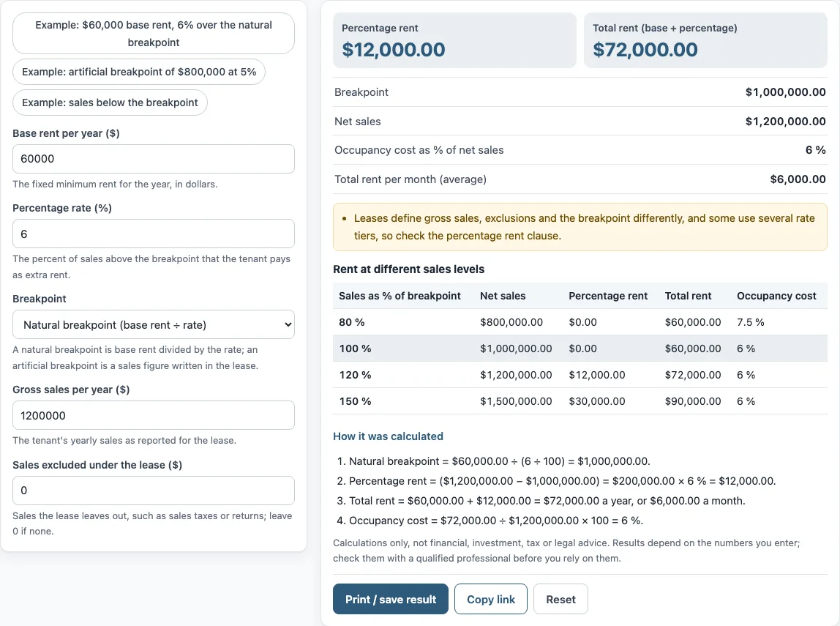Image resolution: width=840 pixels, height=626 pixels.
Task: Reset the calculator
Action: click(561, 599)
